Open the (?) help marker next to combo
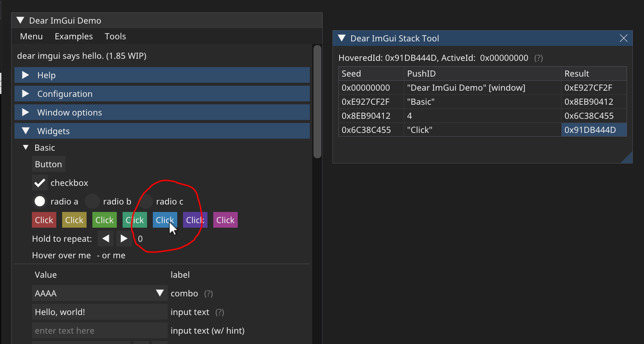Viewport: 644px width, 344px height. (208, 293)
